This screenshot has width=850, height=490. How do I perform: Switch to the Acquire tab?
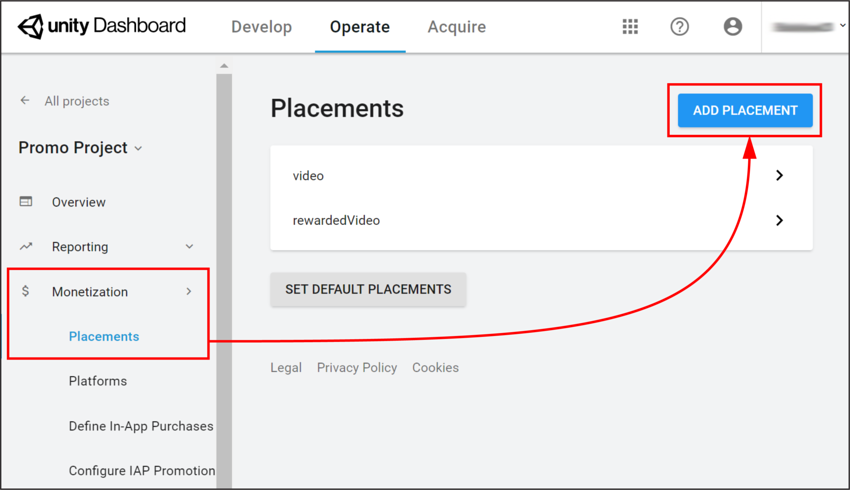[x=456, y=27]
